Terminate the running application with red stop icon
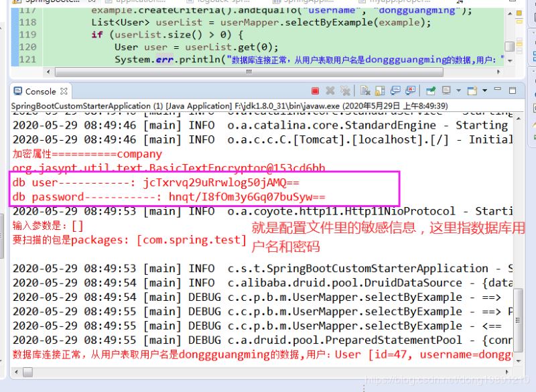The height and width of the screenshot is (392, 536). 315,91
